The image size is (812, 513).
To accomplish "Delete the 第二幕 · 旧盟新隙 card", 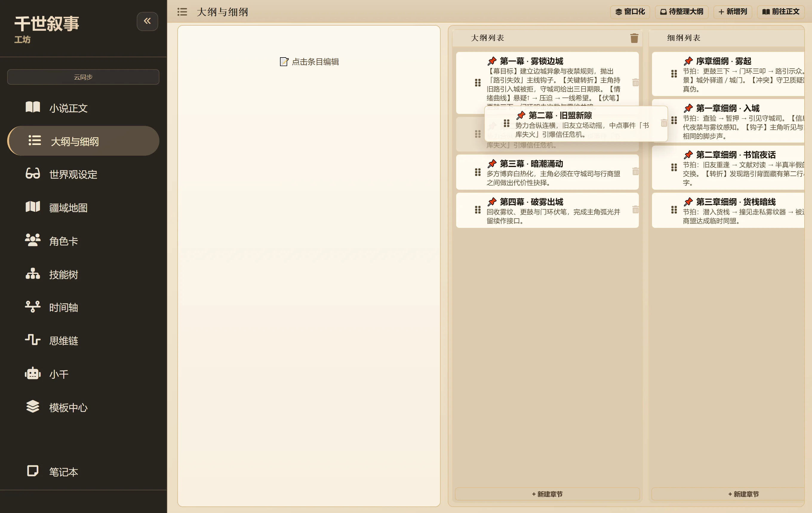I will pos(664,123).
